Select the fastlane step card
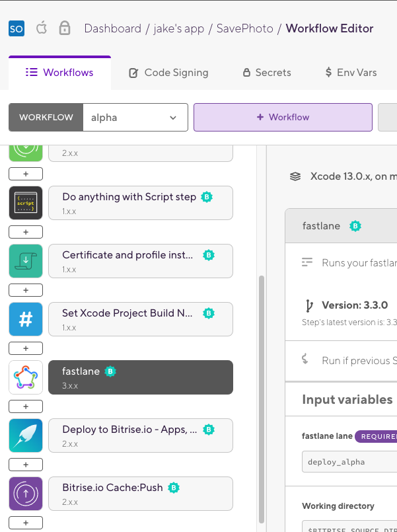Viewport: 397px width, 532px height. (141, 377)
